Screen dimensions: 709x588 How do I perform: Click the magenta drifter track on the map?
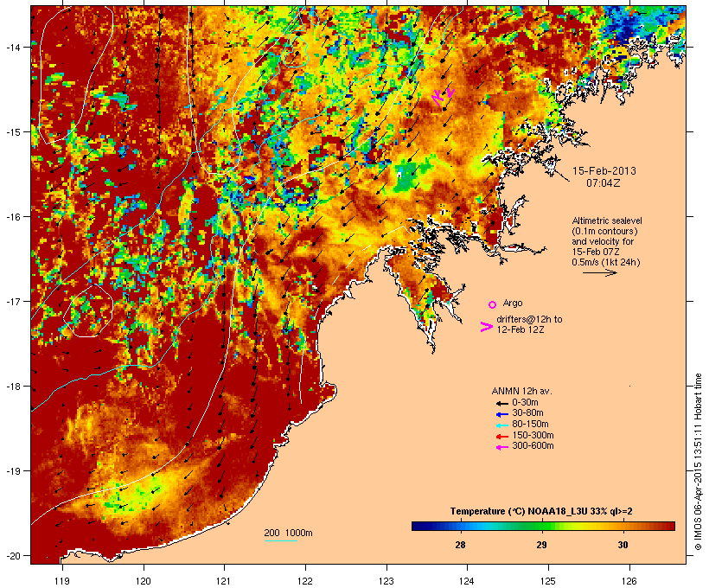click(x=442, y=97)
